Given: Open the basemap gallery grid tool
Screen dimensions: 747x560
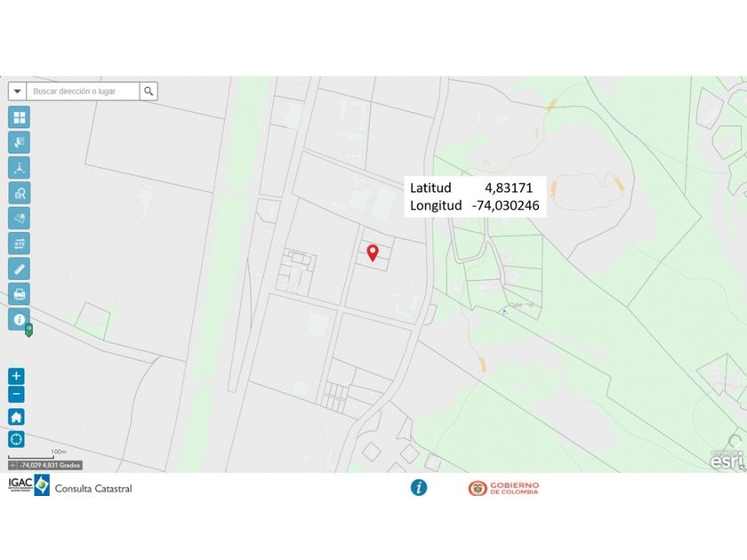Looking at the screenshot, I should [19, 117].
